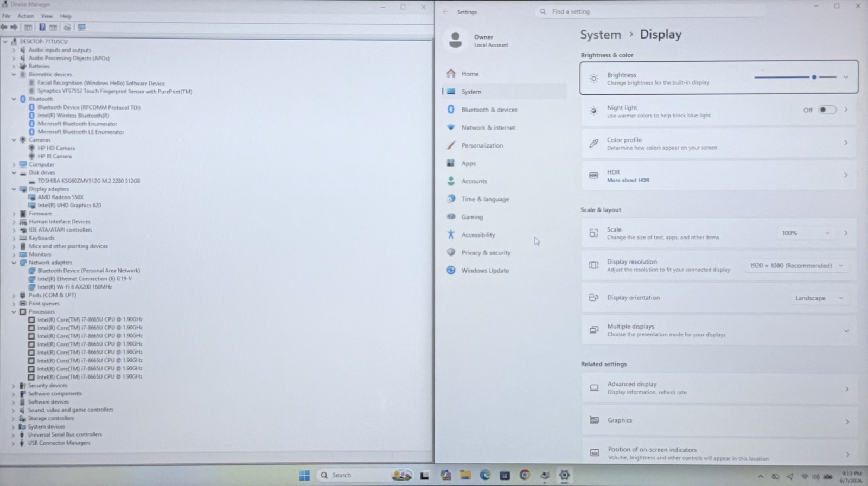Click Settings gear icon on taskbar
Screen dimensions: 868x486
(x=564, y=475)
